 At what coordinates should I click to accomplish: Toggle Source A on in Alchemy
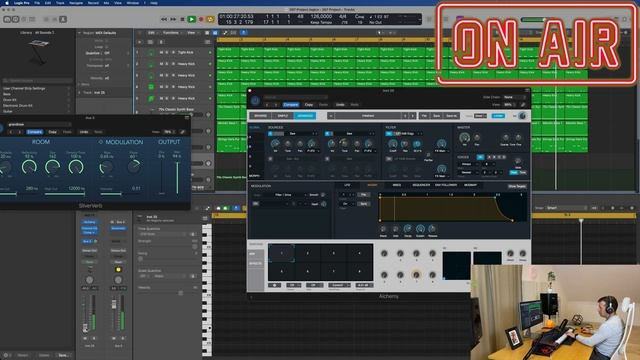[270, 133]
